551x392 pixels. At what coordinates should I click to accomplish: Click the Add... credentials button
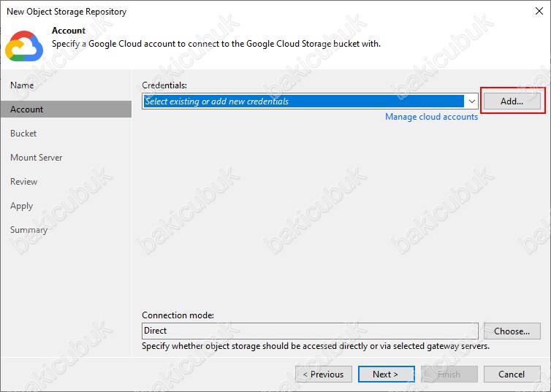(x=512, y=101)
